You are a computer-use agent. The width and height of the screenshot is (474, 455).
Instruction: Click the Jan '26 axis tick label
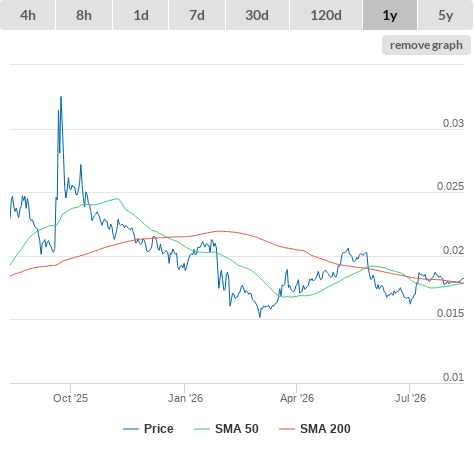[x=185, y=398]
